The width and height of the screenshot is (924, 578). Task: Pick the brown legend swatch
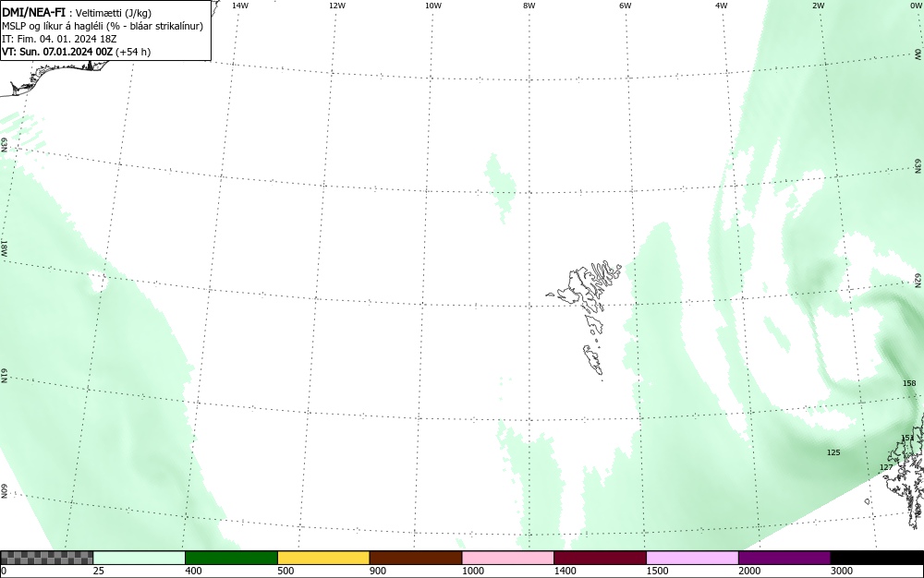(416, 558)
